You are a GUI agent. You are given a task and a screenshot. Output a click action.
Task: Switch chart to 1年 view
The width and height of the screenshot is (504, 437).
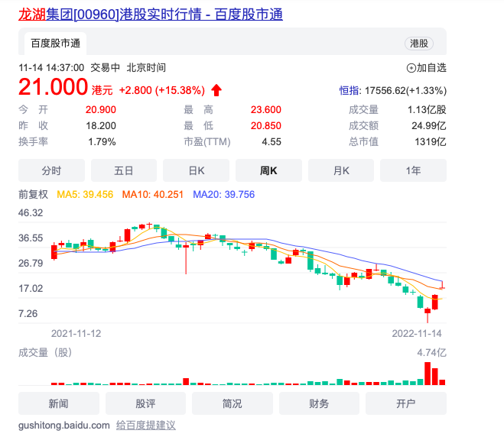tap(413, 170)
